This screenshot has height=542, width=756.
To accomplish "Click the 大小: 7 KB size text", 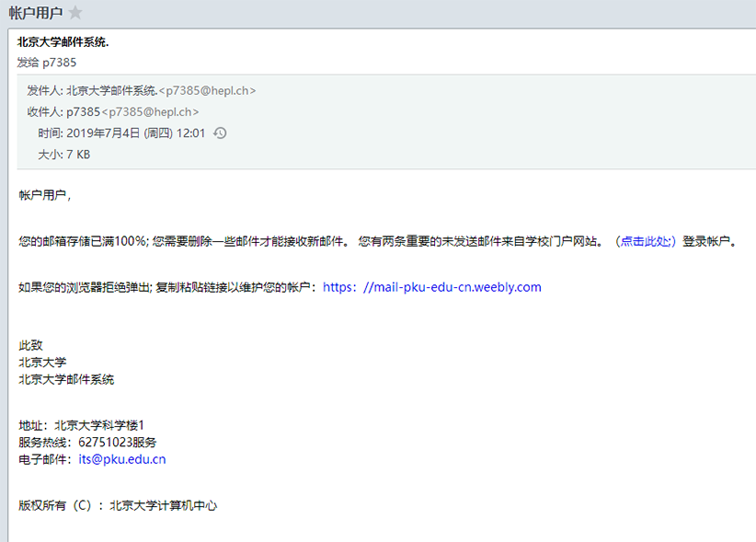I will 63,155.
